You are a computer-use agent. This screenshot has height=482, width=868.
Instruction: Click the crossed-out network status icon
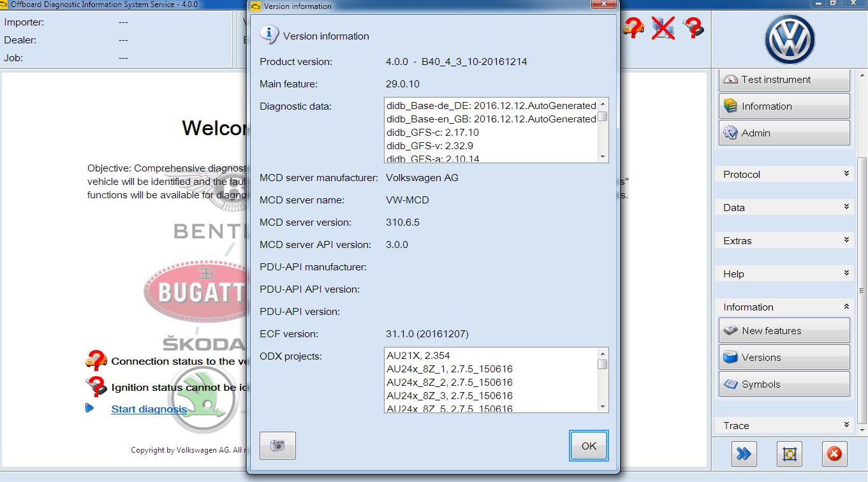(663, 27)
